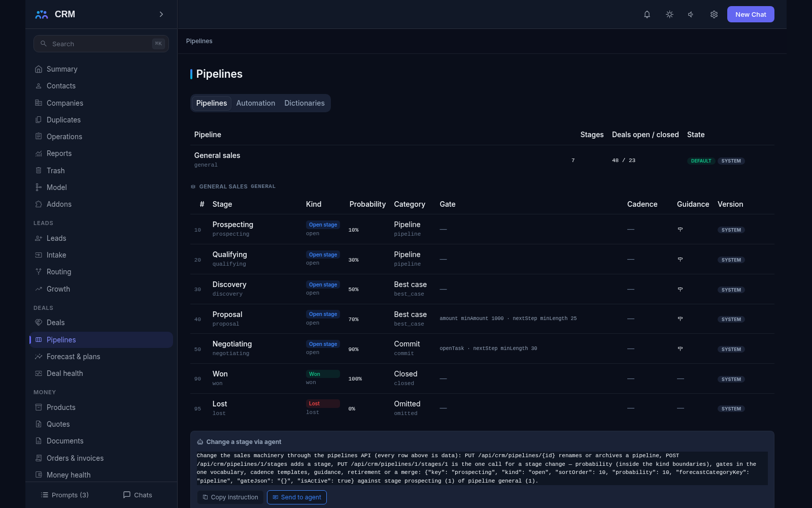The width and height of the screenshot is (812, 508).
Task: Open Routing page
Action: point(101,272)
